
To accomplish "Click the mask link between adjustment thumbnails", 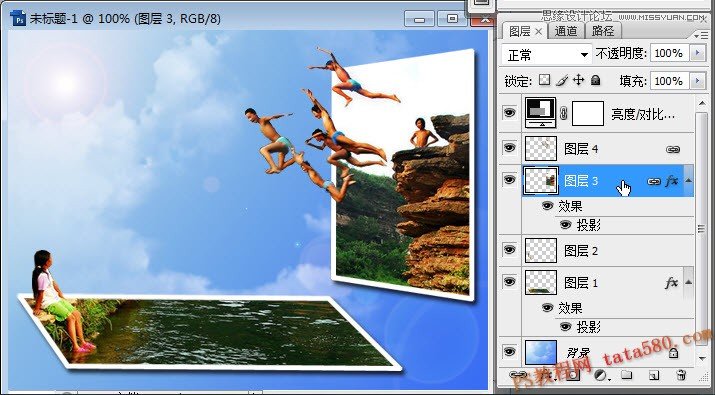I will tap(564, 113).
